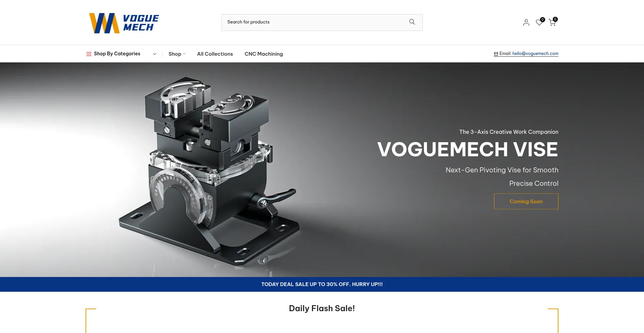Screen dimensions: 644x333
Task: Open the Shop By Categories menu
Action: click(121, 54)
